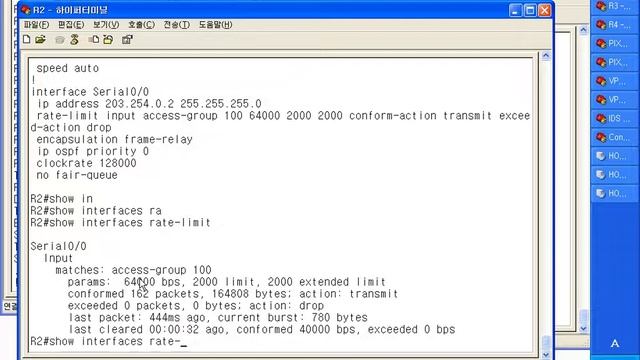Click the Open file toolbar icon

tap(40, 39)
